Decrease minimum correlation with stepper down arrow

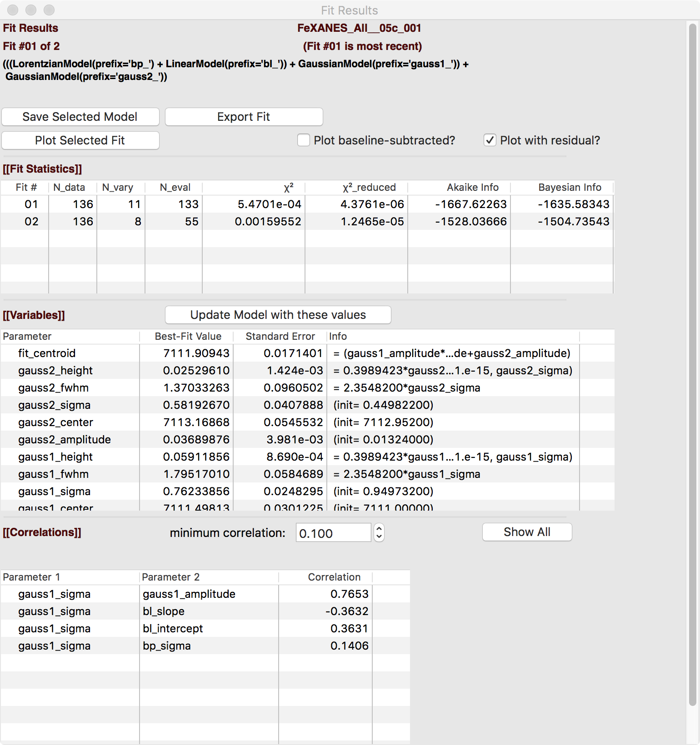click(x=379, y=537)
